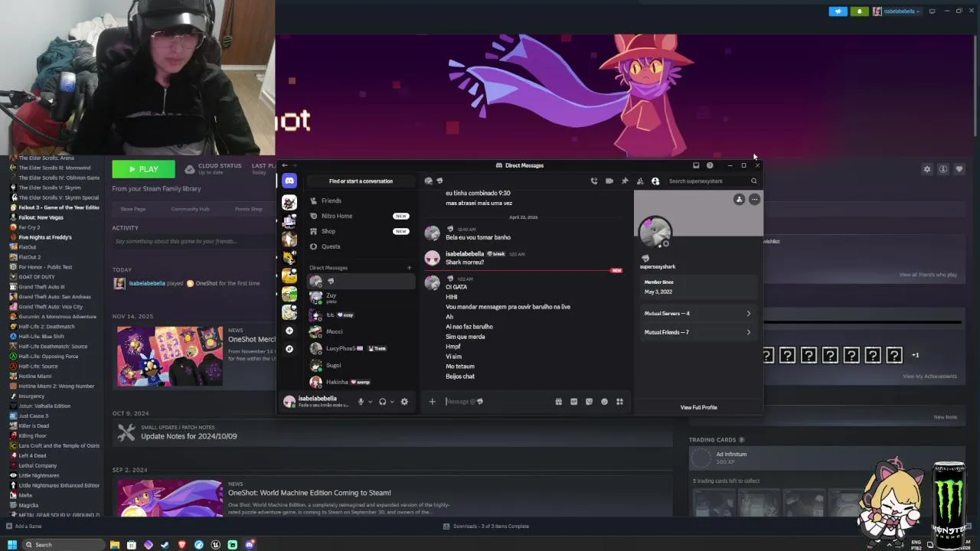Select Five Nights at Freddy's in Steam library
The width and height of the screenshot is (980, 551).
click(x=45, y=237)
